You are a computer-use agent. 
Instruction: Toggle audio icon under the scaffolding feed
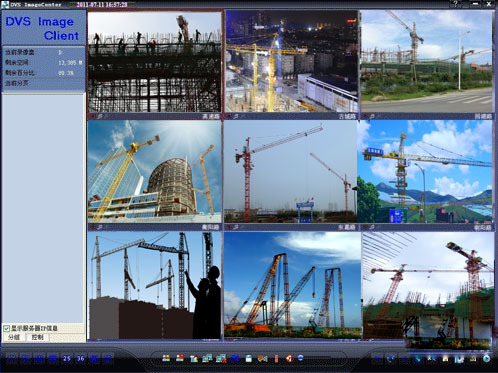tap(100, 116)
